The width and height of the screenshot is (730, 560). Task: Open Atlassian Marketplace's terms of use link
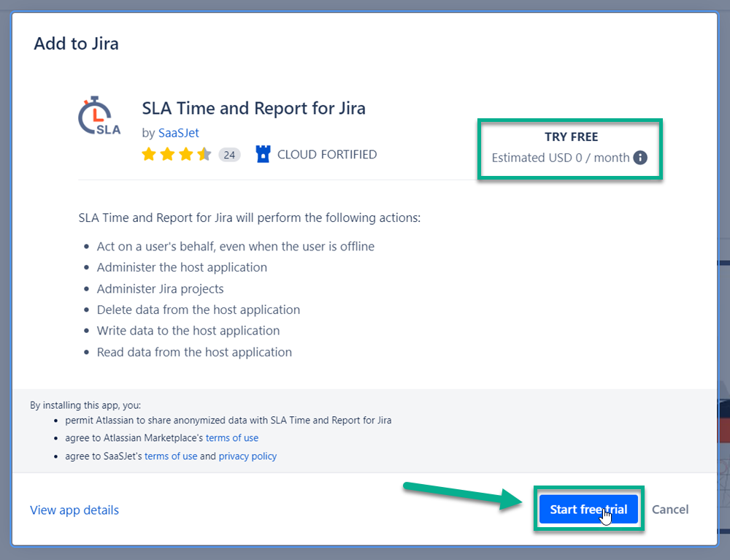232,438
